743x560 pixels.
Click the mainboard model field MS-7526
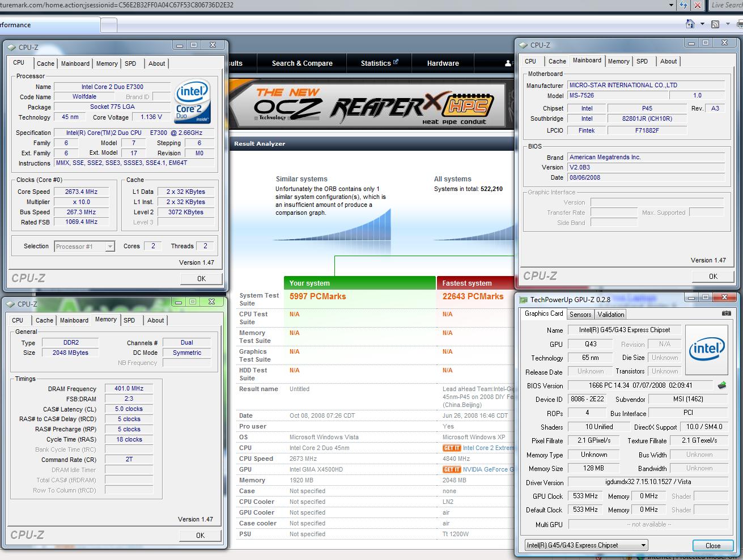click(618, 96)
